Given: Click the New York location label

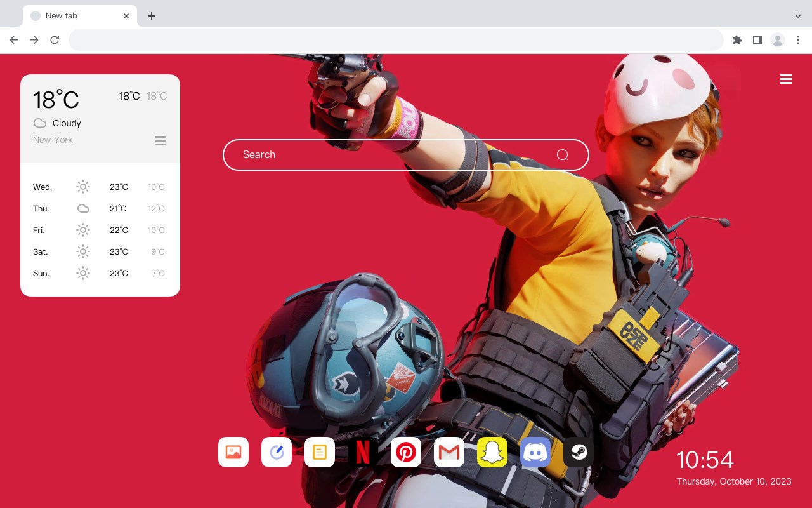Looking at the screenshot, I should (53, 140).
